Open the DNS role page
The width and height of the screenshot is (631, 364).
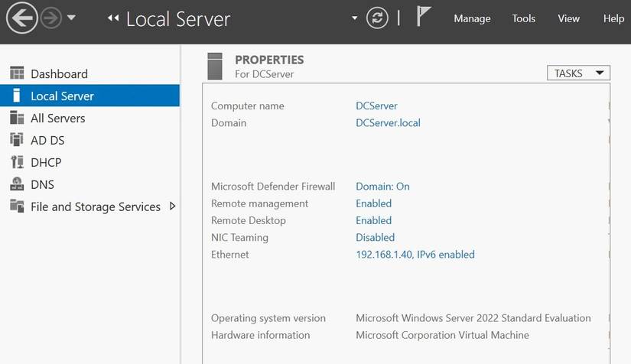pos(42,184)
